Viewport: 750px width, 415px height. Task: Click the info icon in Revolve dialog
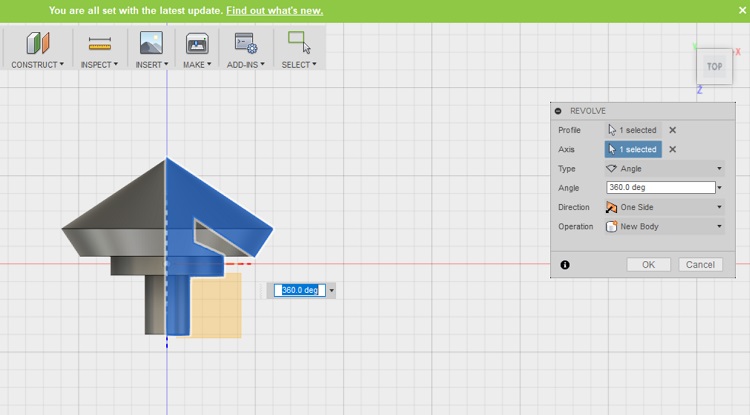pyautogui.click(x=565, y=265)
